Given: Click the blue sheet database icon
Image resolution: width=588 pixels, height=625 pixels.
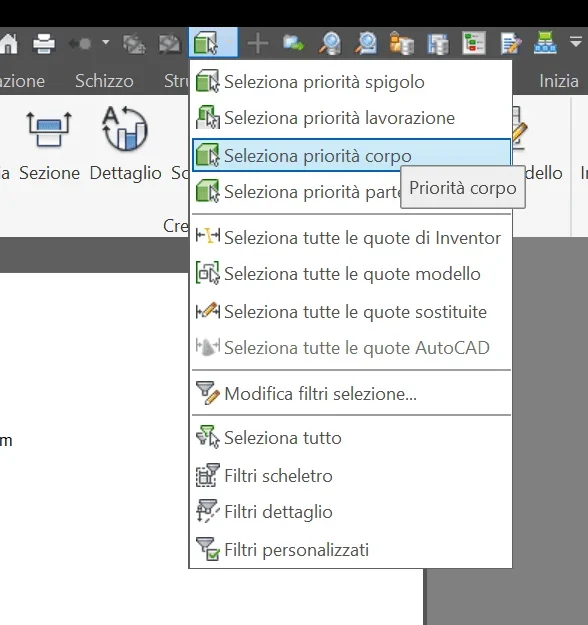Looking at the screenshot, I should [438, 43].
